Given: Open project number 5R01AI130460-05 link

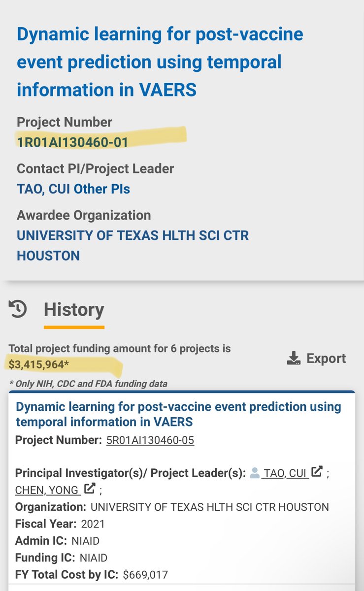Looking at the screenshot, I should click(x=150, y=440).
